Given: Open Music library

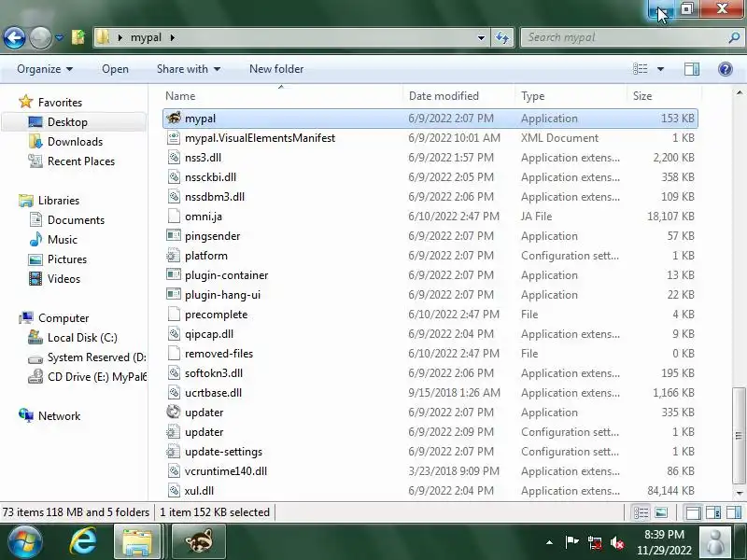Looking at the screenshot, I should pyautogui.click(x=63, y=240).
